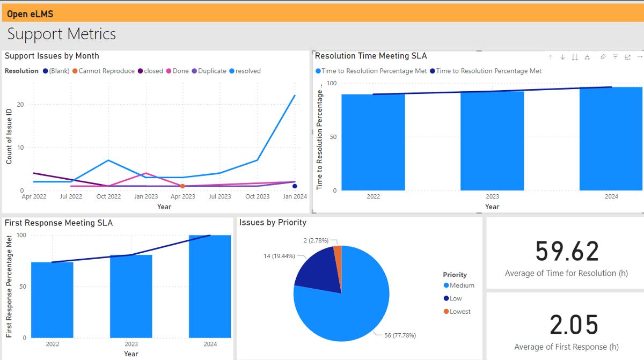Click the 56 (77.78%) pie label
Viewport: 644px width, 360px height.
(400, 335)
